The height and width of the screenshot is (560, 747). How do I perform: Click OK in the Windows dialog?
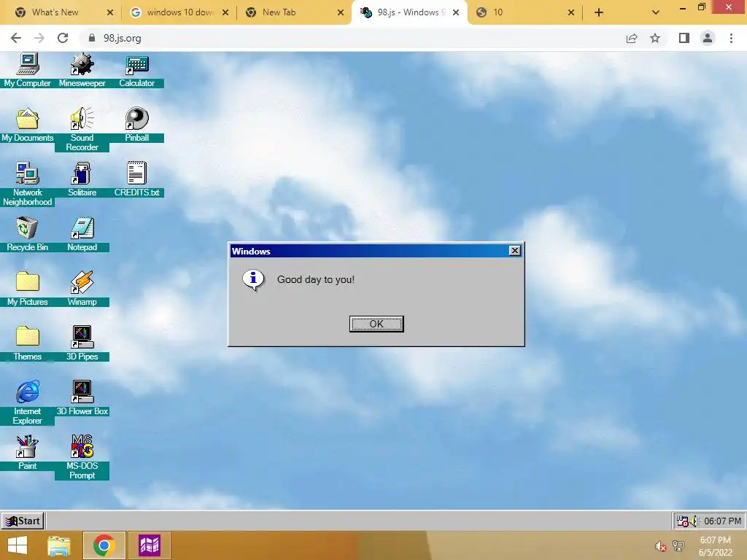click(x=376, y=324)
